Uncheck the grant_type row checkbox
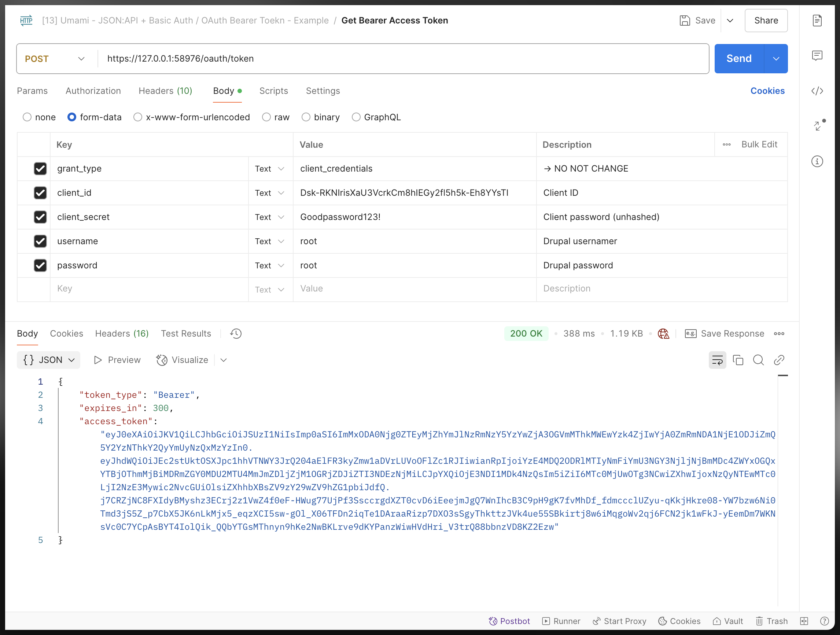Screen dimensions: 840x635 click(40, 169)
